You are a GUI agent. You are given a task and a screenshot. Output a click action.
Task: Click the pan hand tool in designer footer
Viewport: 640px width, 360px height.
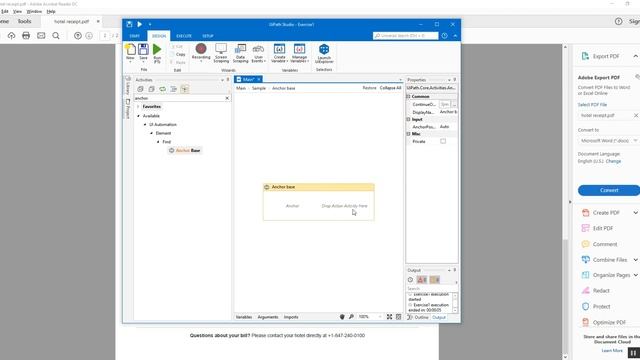point(342,317)
